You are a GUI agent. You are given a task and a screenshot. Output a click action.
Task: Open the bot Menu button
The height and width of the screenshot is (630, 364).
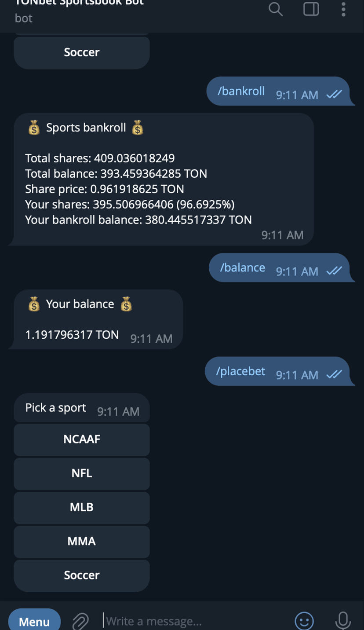[34, 621]
